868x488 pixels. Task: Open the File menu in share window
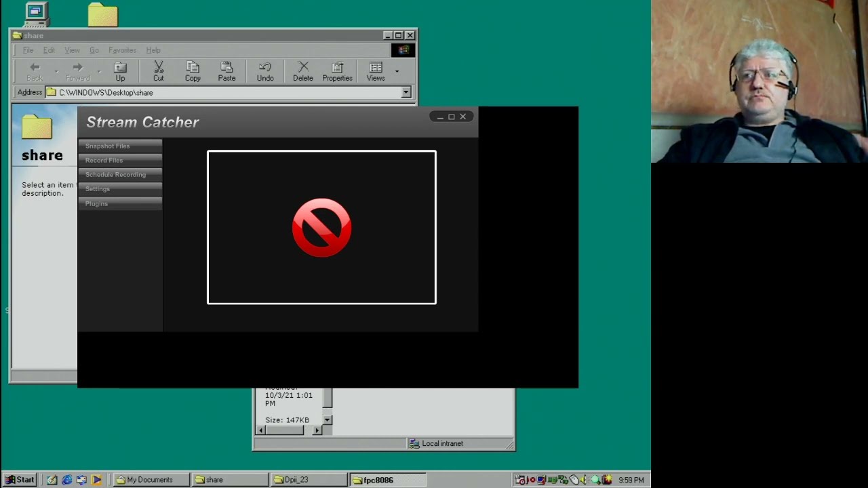tap(28, 50)
